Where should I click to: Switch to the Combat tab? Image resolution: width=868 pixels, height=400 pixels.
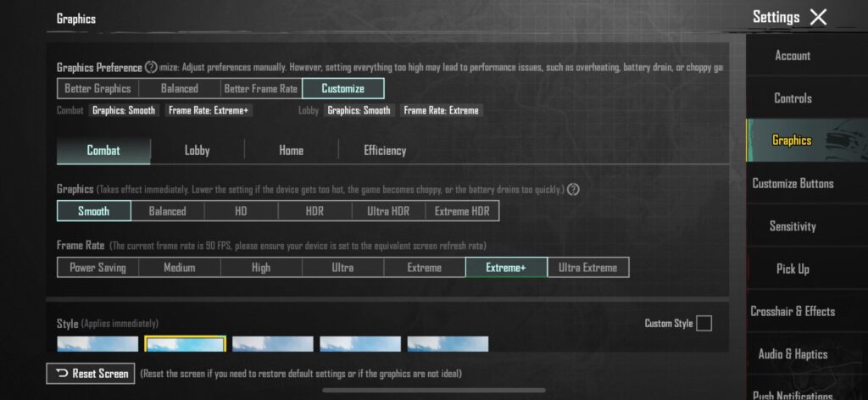point(103,151)
